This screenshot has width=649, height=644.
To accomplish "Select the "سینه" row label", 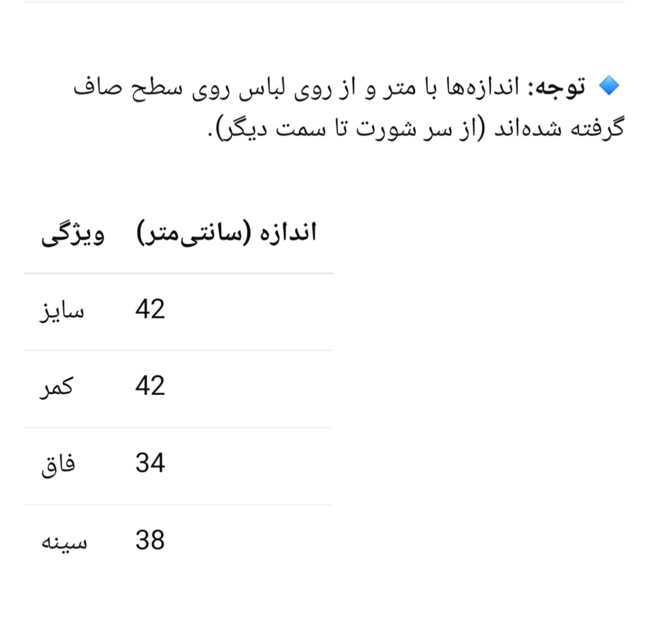I will click(x=64, y=542).
